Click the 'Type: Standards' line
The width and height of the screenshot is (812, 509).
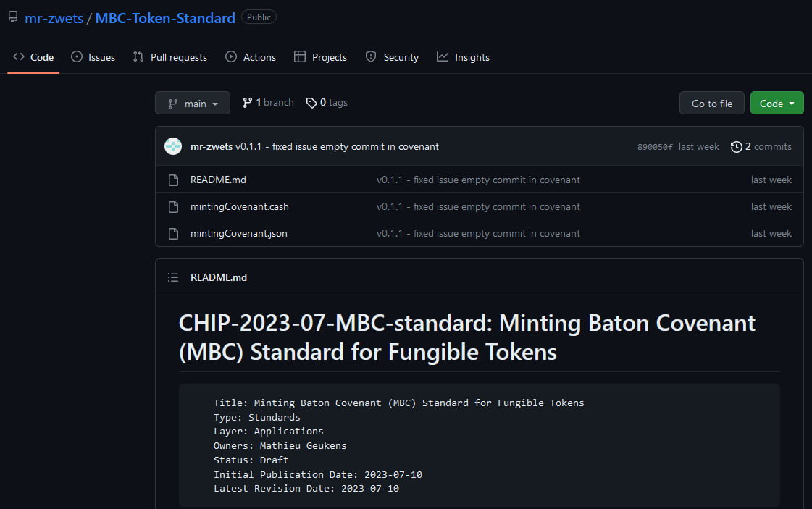tap(257, 417)
